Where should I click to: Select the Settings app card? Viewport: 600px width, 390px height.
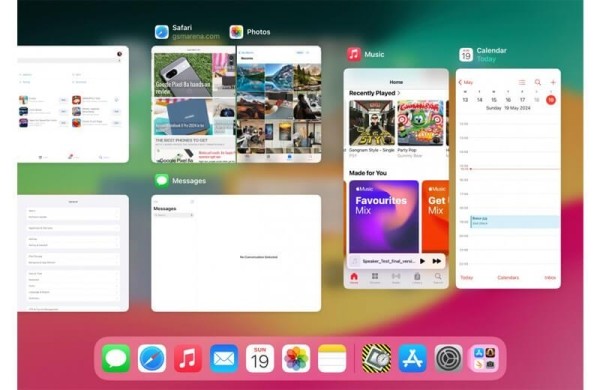(x=73, y=253)
